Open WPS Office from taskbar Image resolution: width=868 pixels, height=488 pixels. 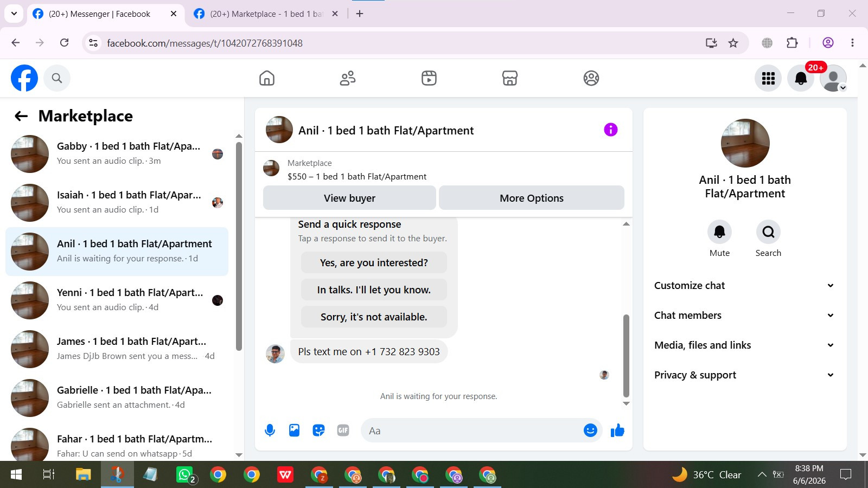285,475
